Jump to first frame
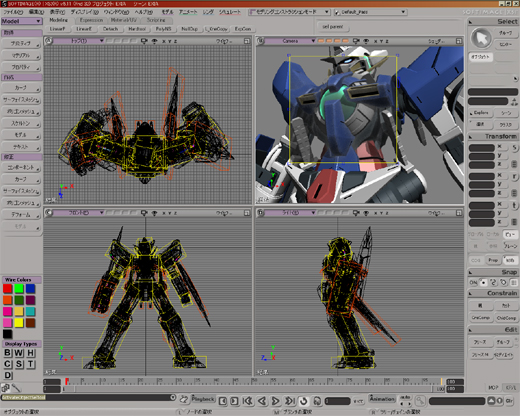Screen dimensions: 520x416 pyautogui.click(x=247, y=401)
